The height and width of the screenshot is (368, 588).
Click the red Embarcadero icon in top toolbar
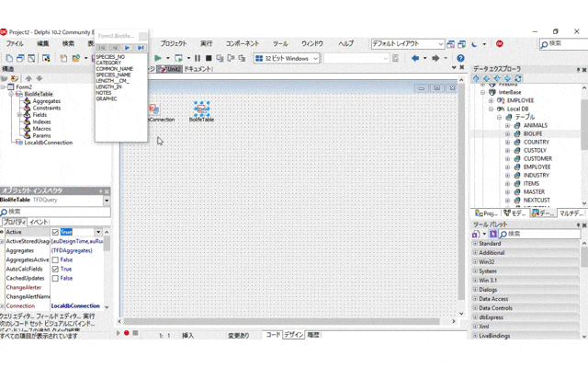tap(500, 44)
